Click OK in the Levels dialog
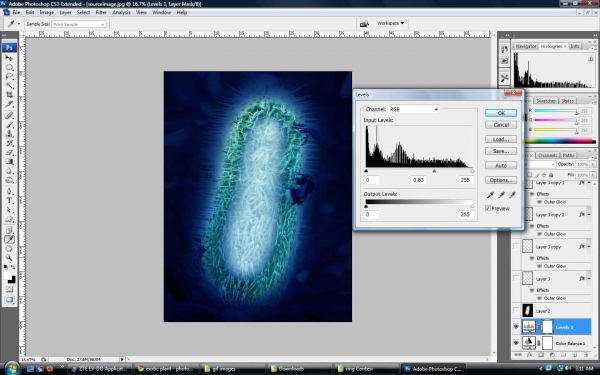Screen dimensions: 600x375 coord(501,113)
